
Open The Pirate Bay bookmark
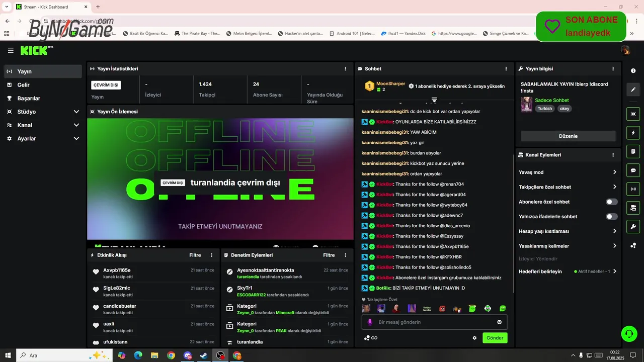[198, 34]
